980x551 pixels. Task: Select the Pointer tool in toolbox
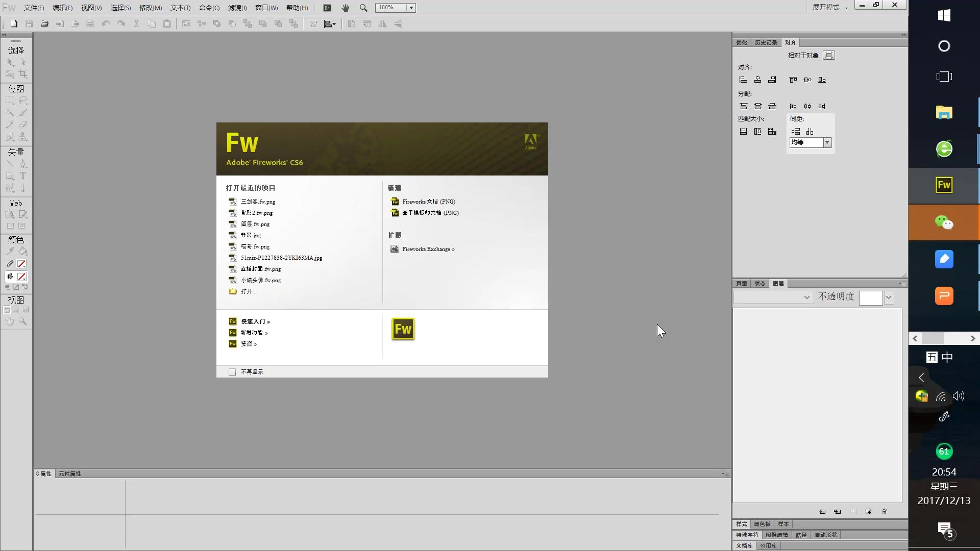point(10,62)
